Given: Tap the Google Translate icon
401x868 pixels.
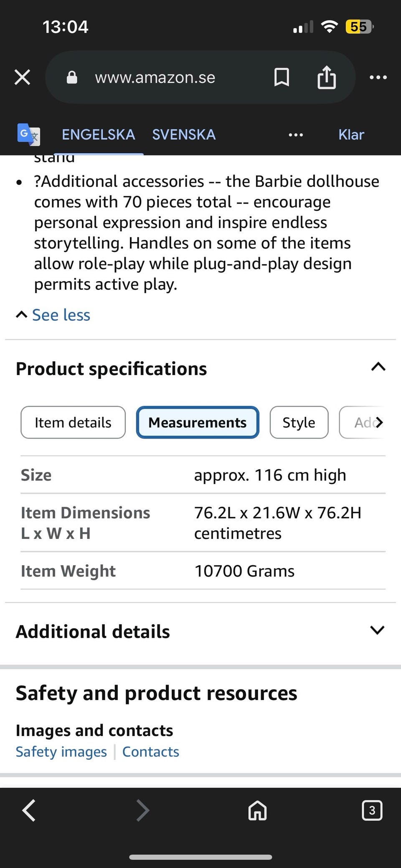Looking at the screenshot, I should pyautogui.click(x=28, y=135).
